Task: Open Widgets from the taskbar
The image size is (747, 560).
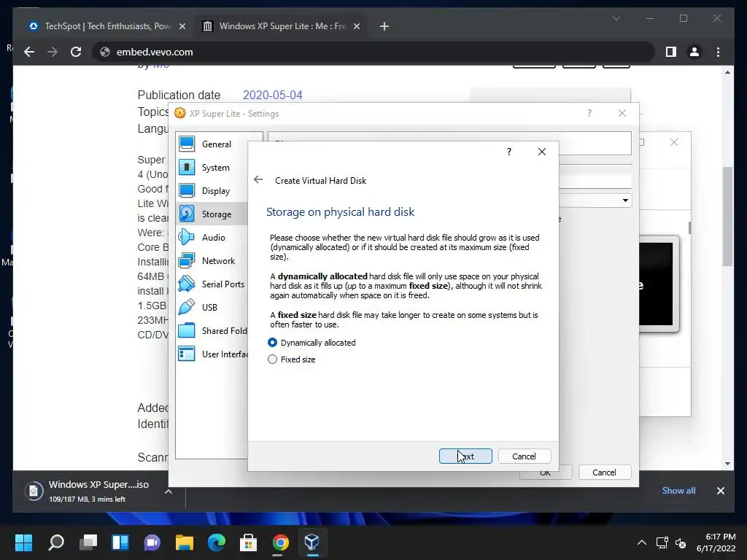Action: click(120, 542)
